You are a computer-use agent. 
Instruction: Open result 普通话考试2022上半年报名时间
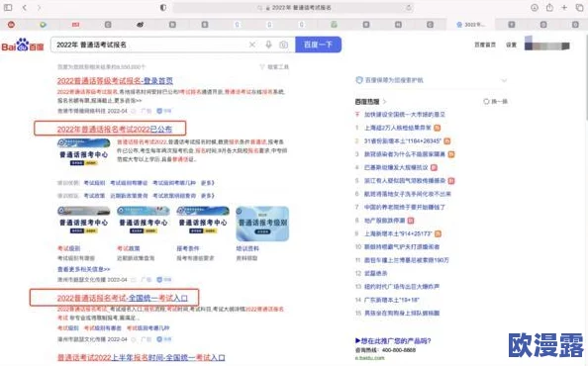[x=141, y=357]
